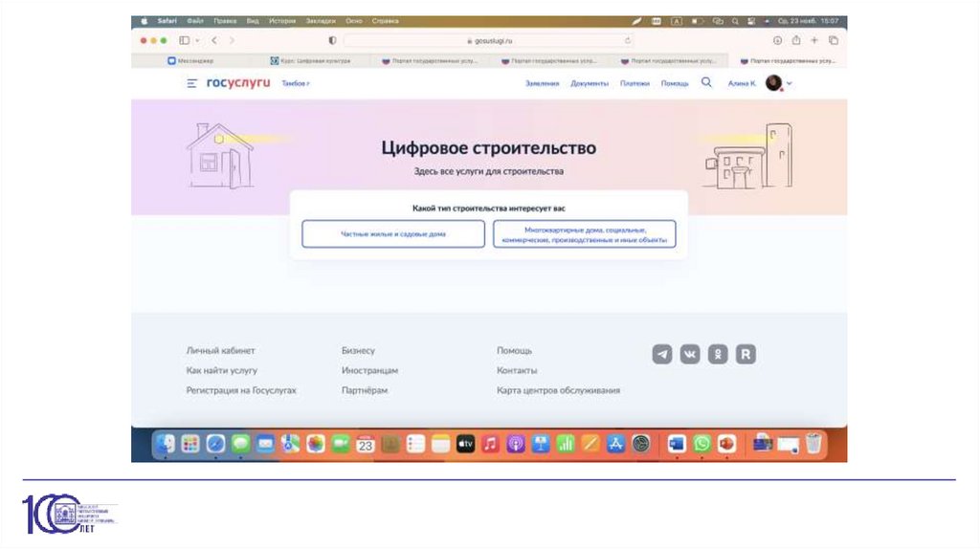Open the Помощь footer link
980x549 pixels.
pyautogui.click(x=514, y=350)
